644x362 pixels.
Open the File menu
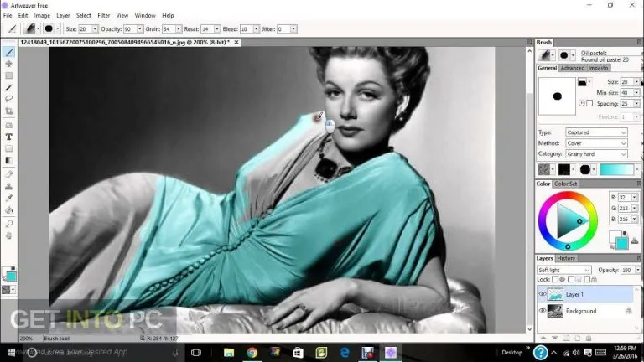click(x=8, y=15)
